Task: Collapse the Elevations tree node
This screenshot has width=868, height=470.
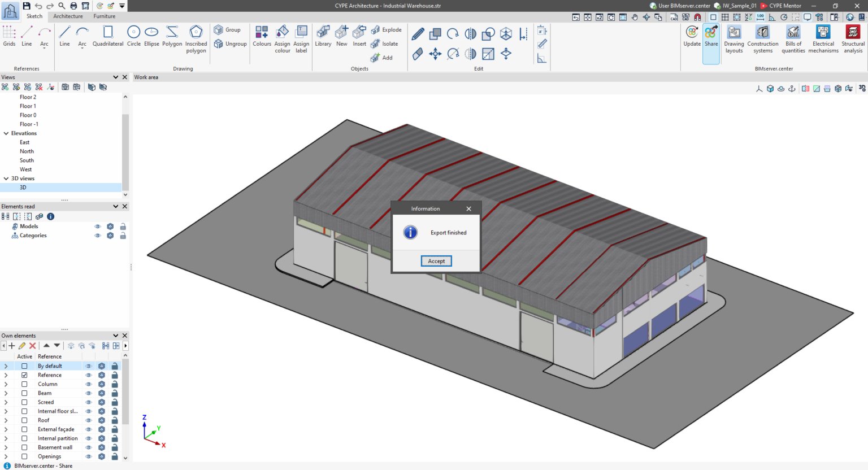Action: click(6, 133)
